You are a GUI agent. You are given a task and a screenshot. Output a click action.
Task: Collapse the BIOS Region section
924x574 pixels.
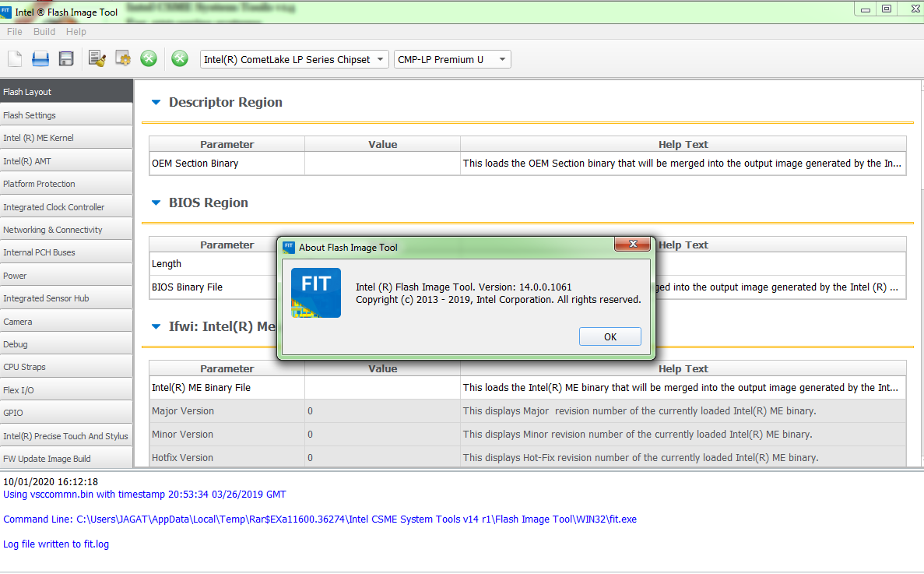tap(156, 202)
